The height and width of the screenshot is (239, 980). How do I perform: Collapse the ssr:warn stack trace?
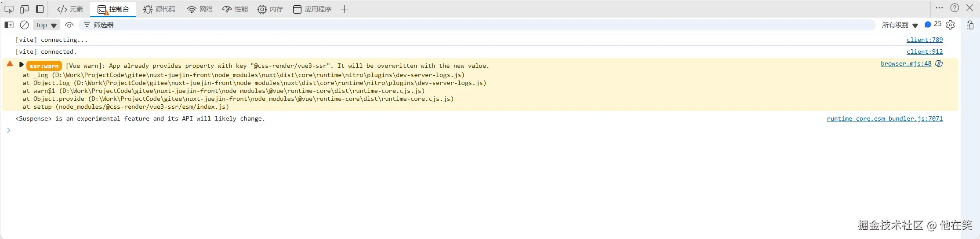coord(21,65)
